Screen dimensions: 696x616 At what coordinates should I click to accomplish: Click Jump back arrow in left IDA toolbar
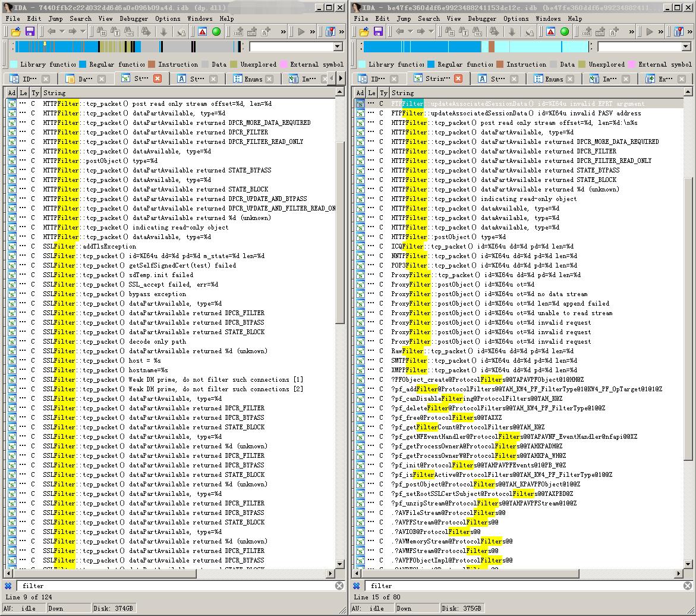click(51, 32)
